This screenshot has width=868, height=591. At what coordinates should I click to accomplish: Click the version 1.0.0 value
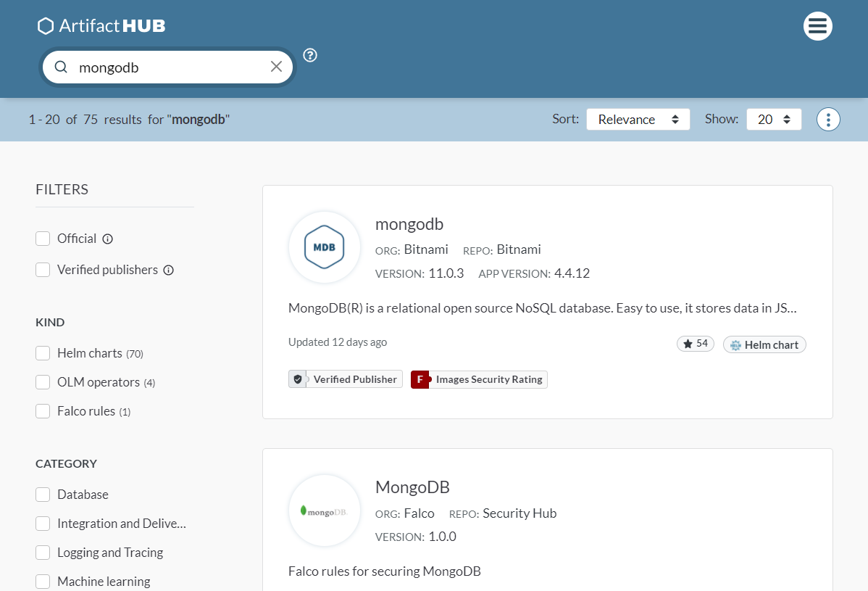click(442, 537)
